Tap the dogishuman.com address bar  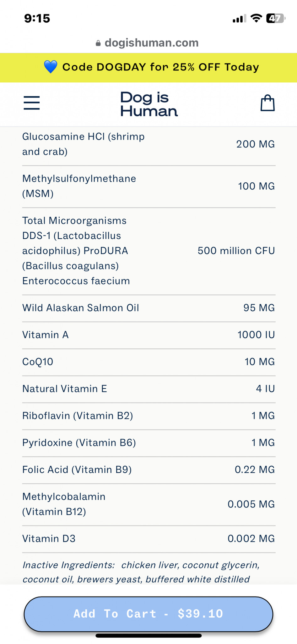151,43
